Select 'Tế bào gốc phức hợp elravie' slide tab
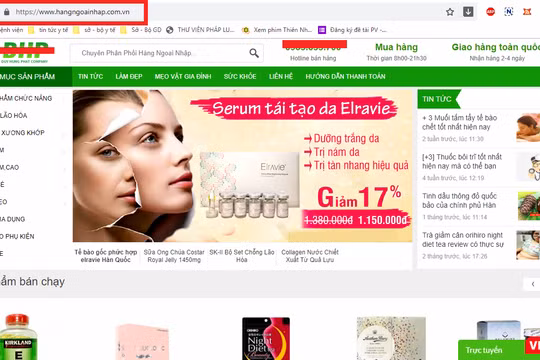Image resolution: width=540 pixels, height=360 pixels. 106,256
